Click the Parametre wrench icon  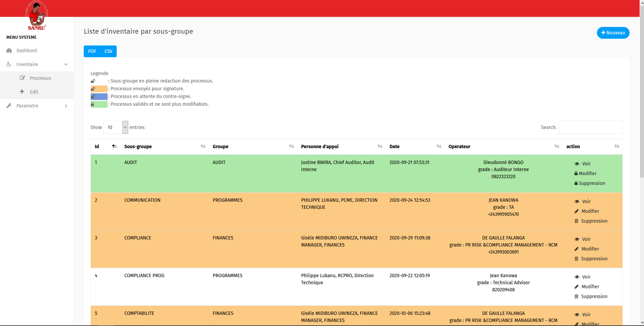tap(9, 106)
